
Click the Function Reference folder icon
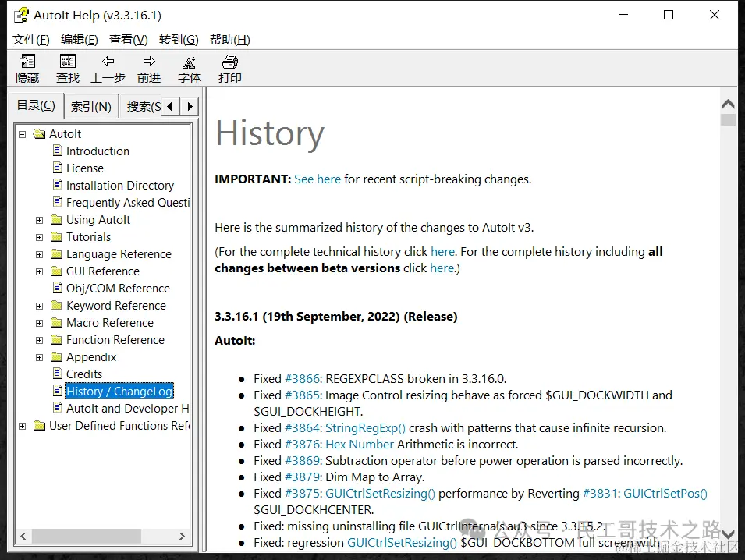pyautogui.click(x=56, y=339)
